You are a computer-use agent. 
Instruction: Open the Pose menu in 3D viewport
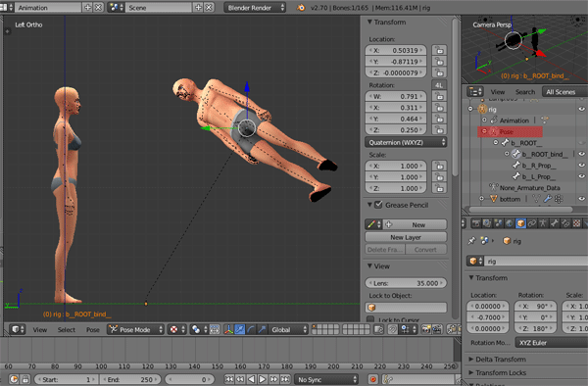pos(93,330)
